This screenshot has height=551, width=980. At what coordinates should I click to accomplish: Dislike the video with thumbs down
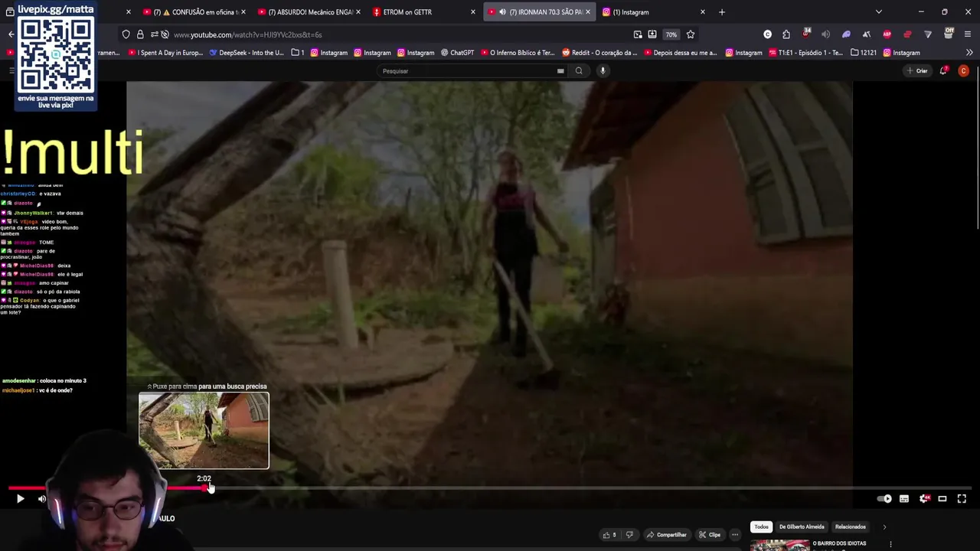(630, 535)
